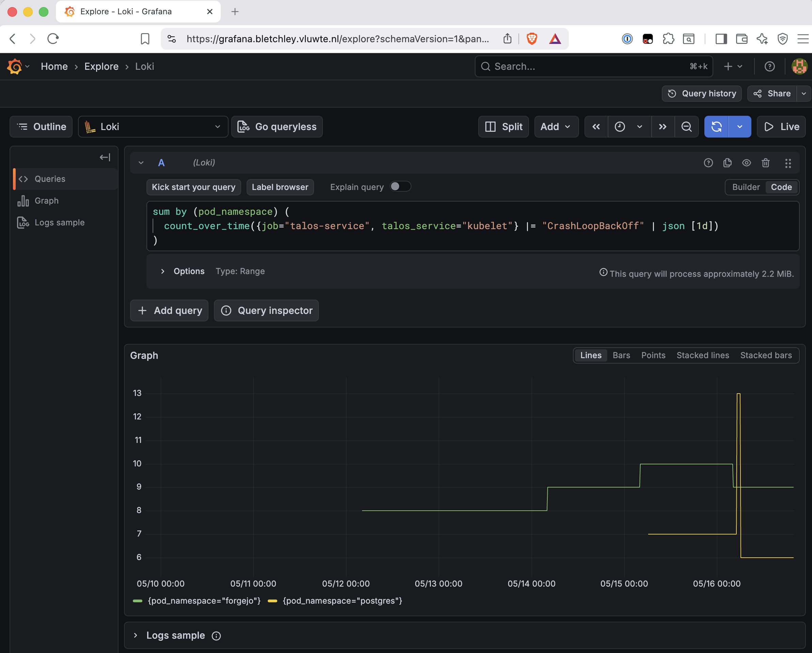Toggle the Explain query switch
The width and height of the screenshot is (812, 653).
point(400,187)
